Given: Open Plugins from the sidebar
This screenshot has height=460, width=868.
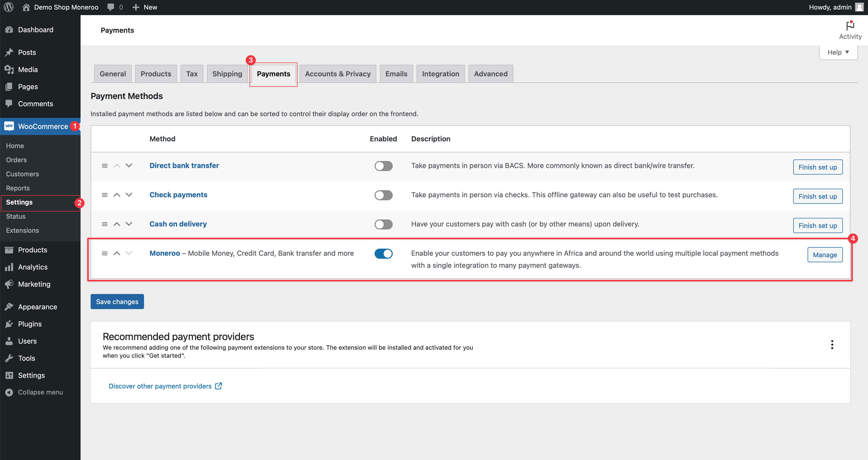Looking at the screenshot, I should (30, 324).
